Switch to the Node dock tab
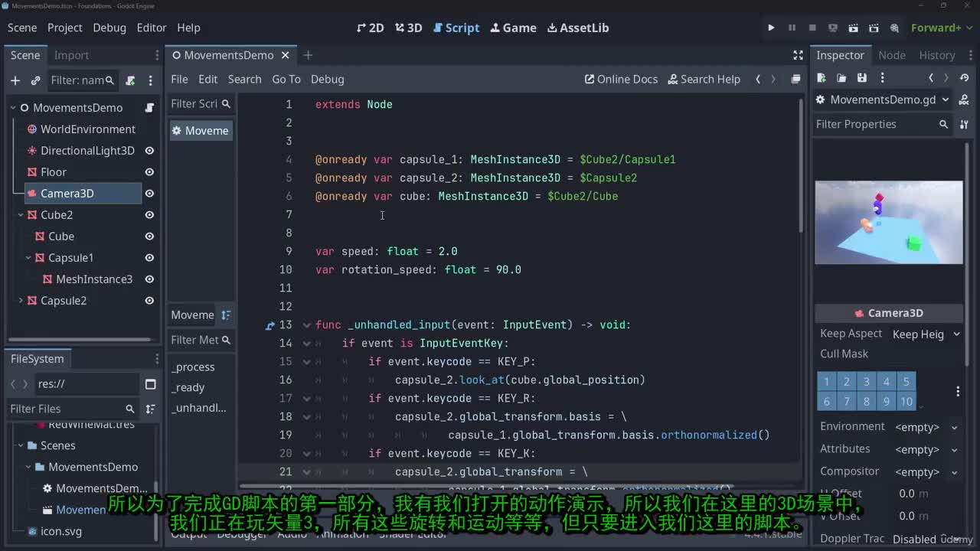Image resolution: width=980 pixels, height=551 pixels. [x=891, y=55]
